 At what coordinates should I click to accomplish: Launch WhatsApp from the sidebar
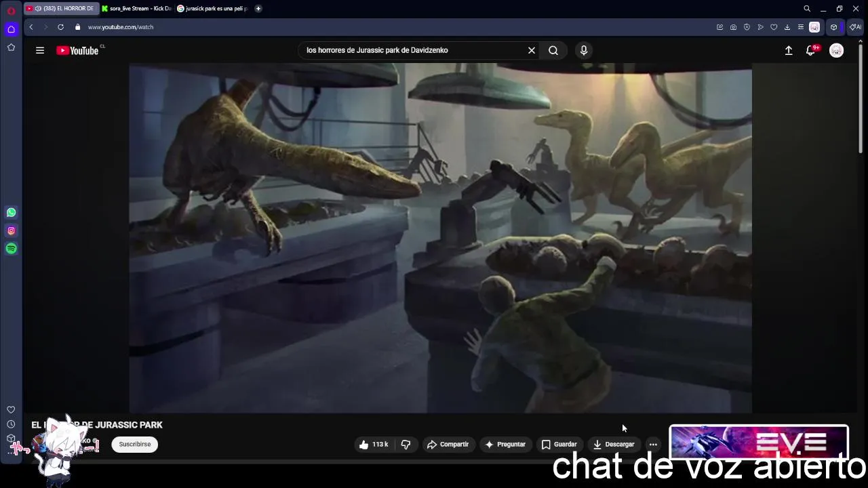[11, 213]
